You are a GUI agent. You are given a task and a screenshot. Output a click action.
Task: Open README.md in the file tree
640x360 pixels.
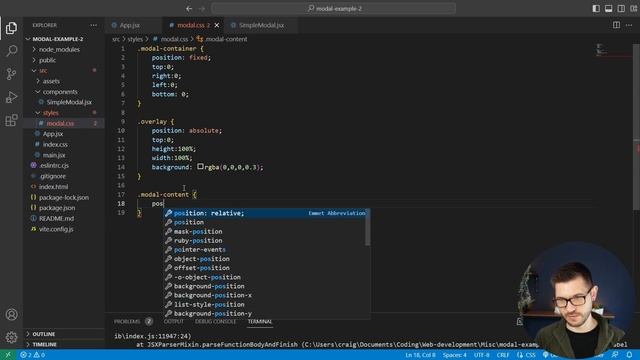(63, 218)
